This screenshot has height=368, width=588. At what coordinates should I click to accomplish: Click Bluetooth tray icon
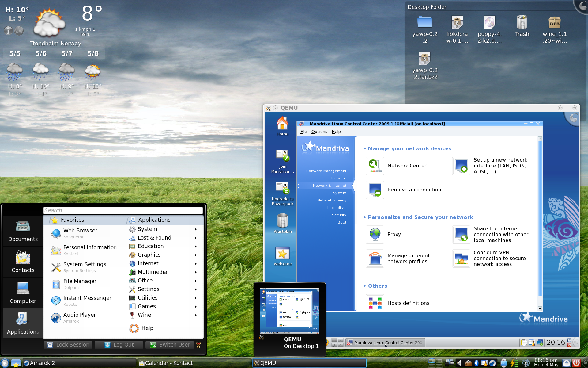[477, 363]
